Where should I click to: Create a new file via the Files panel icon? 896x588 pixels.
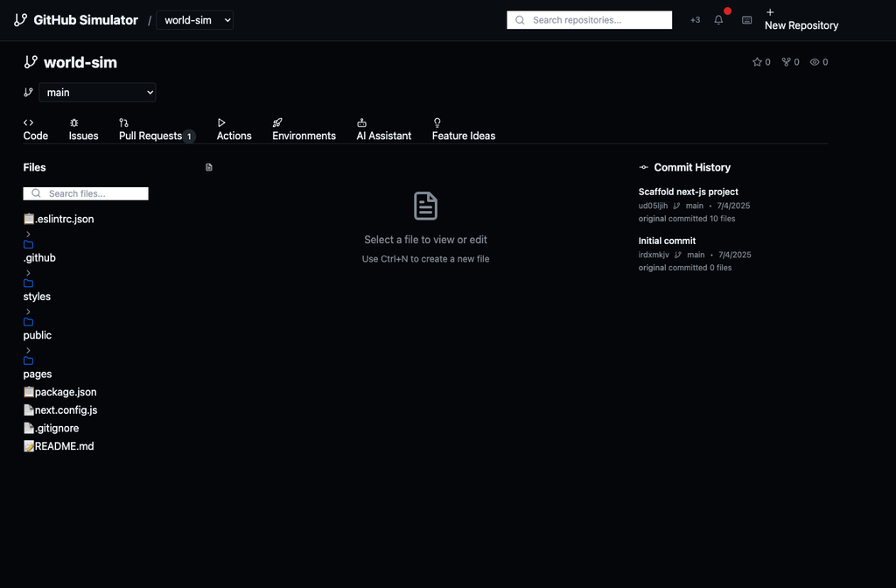(208, 166)
